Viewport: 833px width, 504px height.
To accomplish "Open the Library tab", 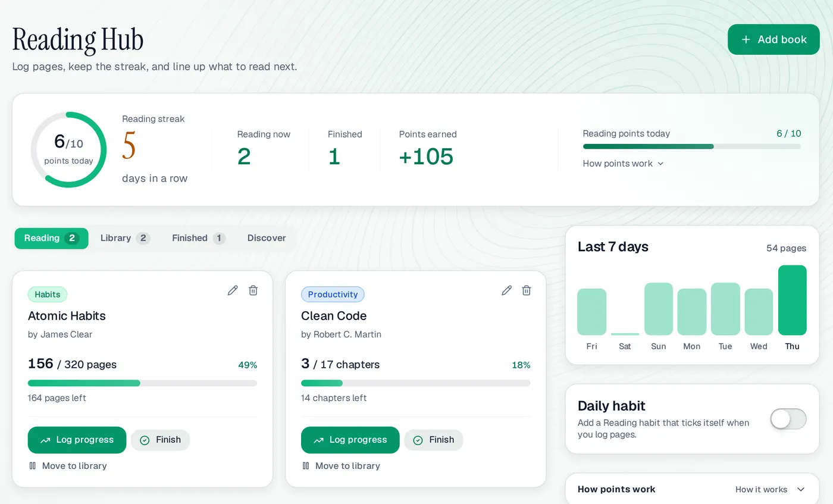I will click(125, 238).
